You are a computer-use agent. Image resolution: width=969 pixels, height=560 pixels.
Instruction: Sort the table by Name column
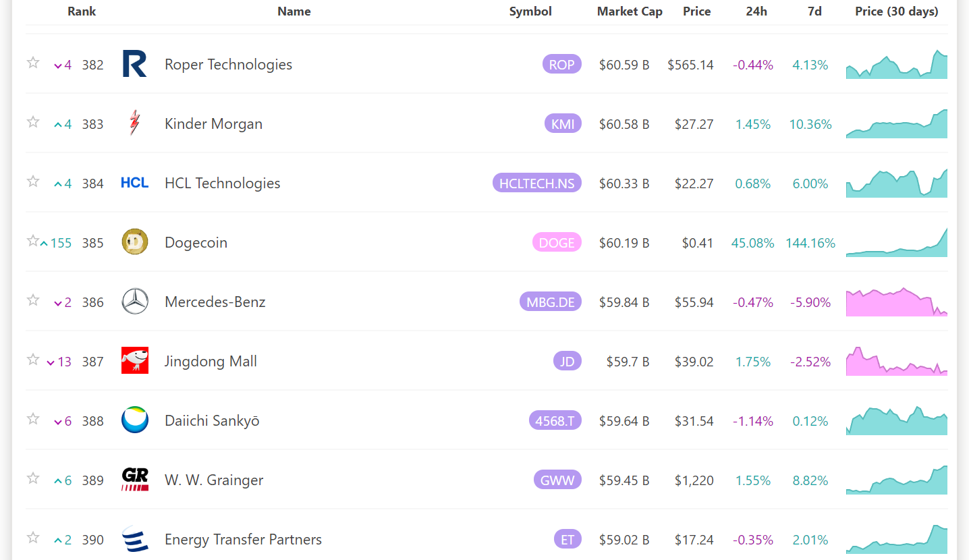tap(294, 11)
